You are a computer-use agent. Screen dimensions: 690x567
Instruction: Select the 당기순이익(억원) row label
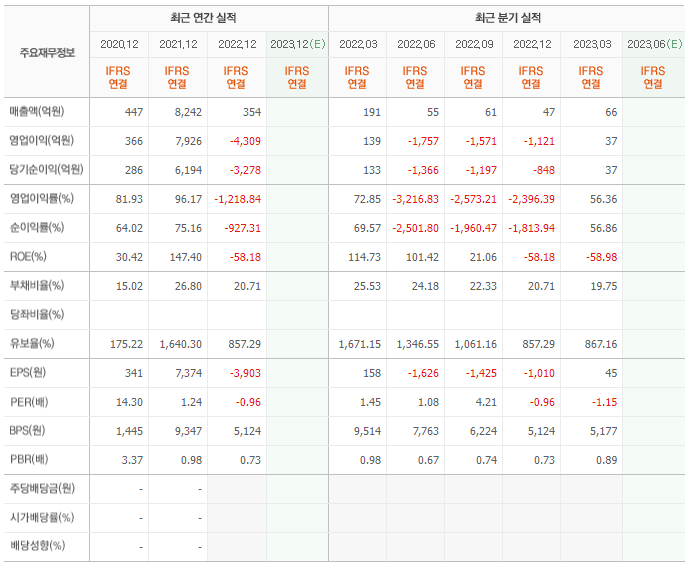[x=46, y=170]
